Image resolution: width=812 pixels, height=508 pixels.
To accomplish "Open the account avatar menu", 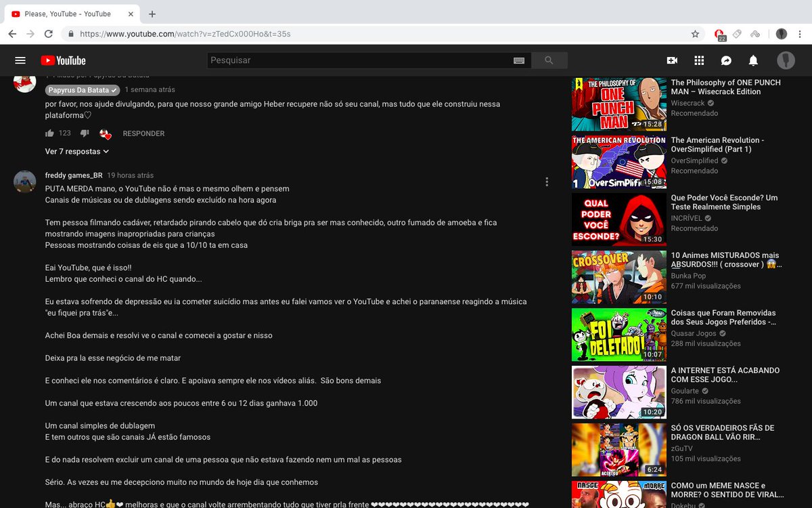I will pyautogui.click(x=786, y=60).
